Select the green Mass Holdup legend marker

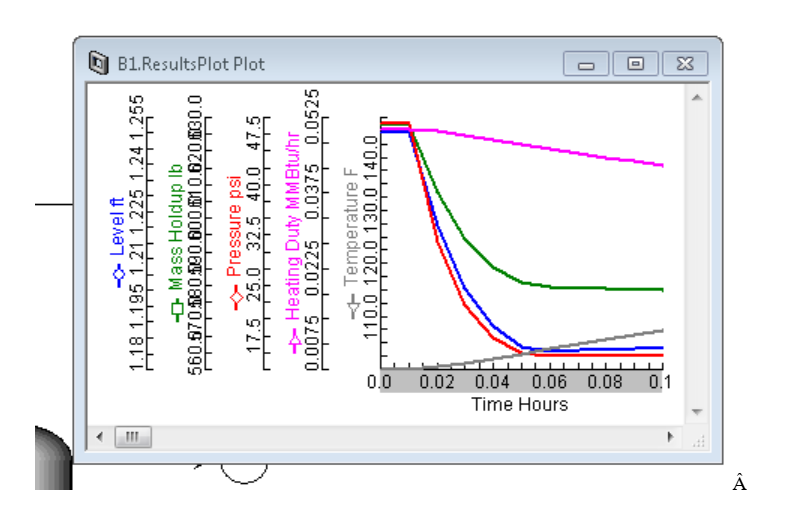177,310
